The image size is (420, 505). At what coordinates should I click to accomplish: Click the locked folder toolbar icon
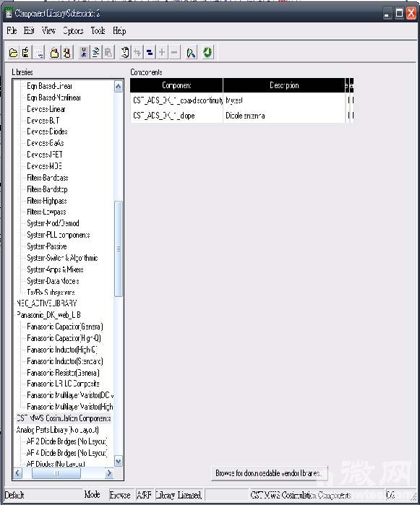(x=54, y=53)
